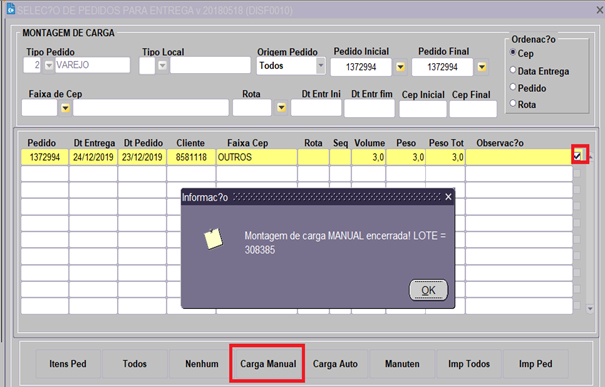The width and height of the screenshot is (605, 387).
Task: Open the Origem Pedido Todos combo box
Action: (x=291, y=66)
